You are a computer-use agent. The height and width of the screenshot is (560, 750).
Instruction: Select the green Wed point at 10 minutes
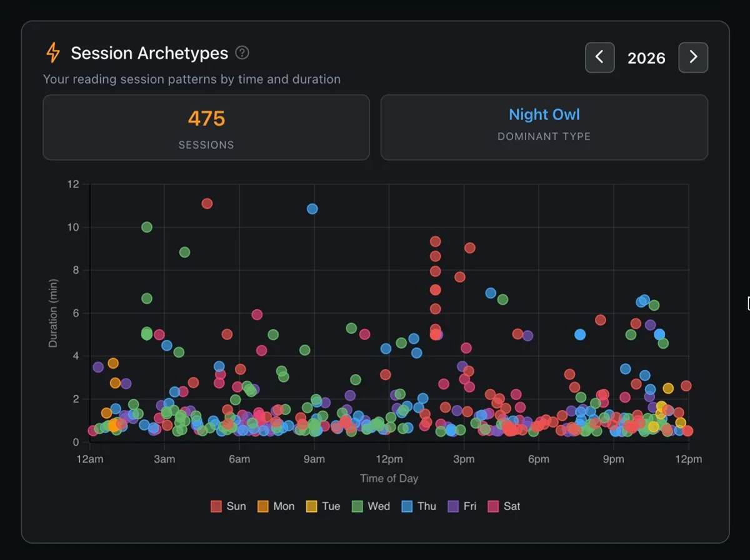coord(147,227)
